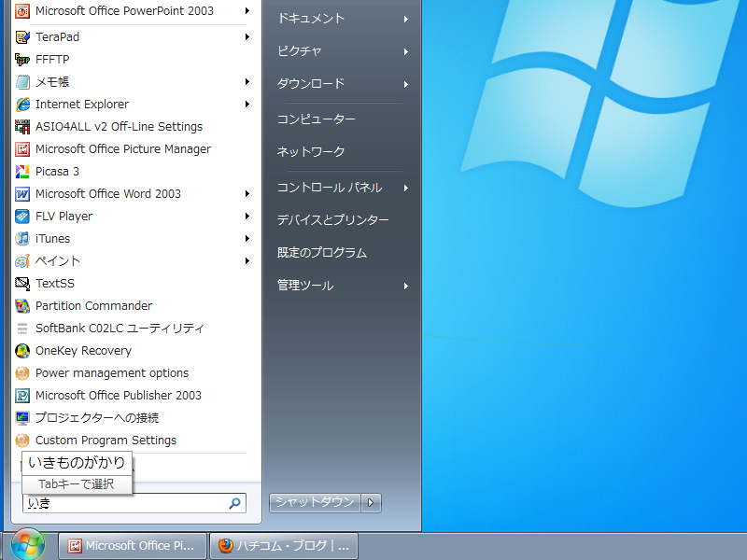
Task: Open Microsoft Office Picture Manager icon
Action: 21,148
